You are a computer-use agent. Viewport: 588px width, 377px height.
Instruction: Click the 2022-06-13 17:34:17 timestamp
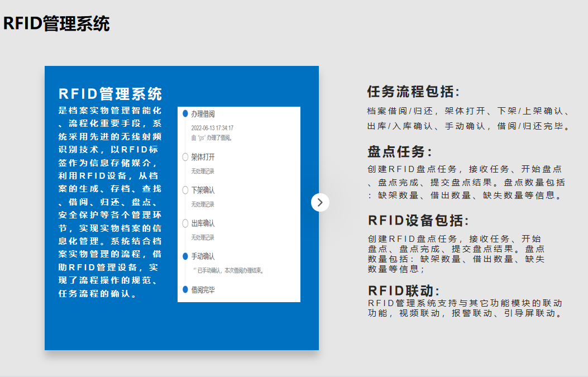212,128
